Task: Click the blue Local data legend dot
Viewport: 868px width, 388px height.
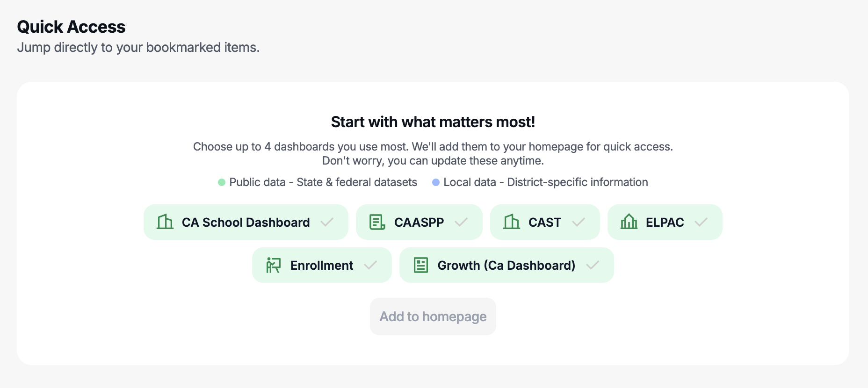Action: coord(436,182)
